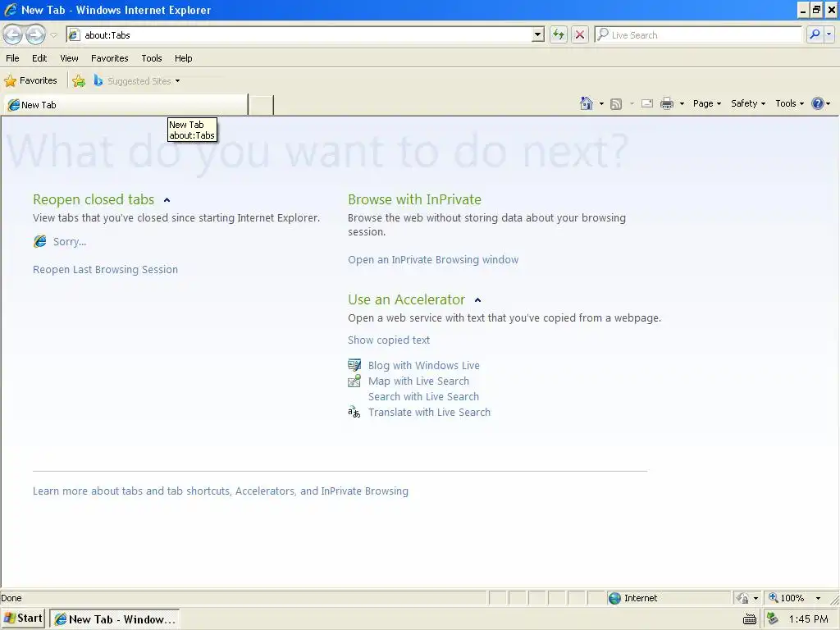Viewport: 840px width, 630px height.
Task: Expand the zoom level dropdown arrow
Action: click(x=818, y=598)
